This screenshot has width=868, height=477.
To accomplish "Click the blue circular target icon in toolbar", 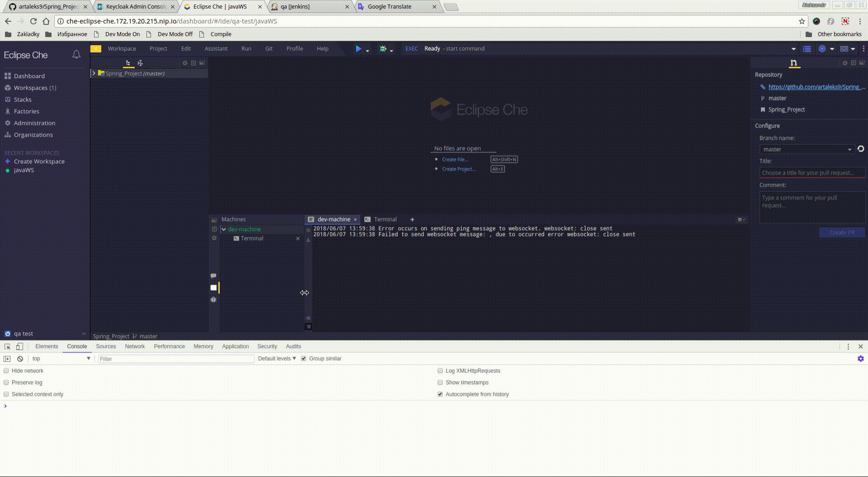I will coord(822,49).
